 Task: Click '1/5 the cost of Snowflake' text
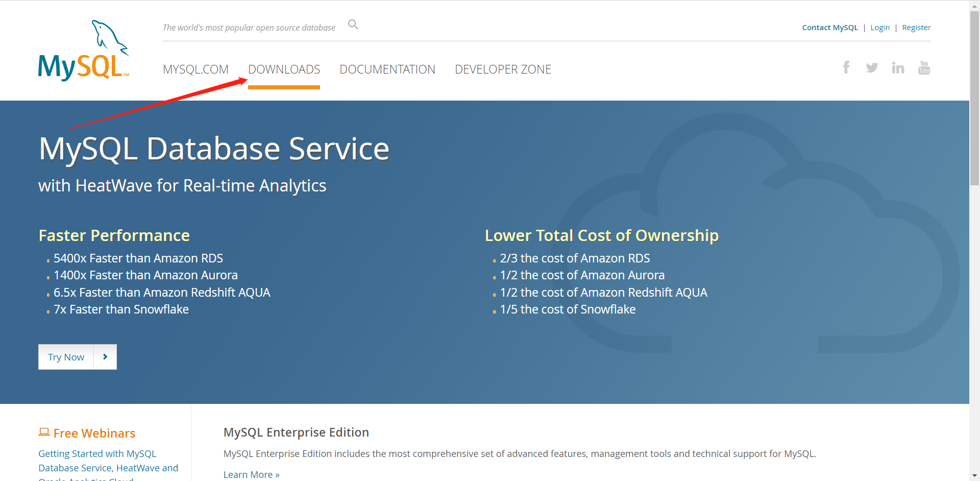point(568,309)
